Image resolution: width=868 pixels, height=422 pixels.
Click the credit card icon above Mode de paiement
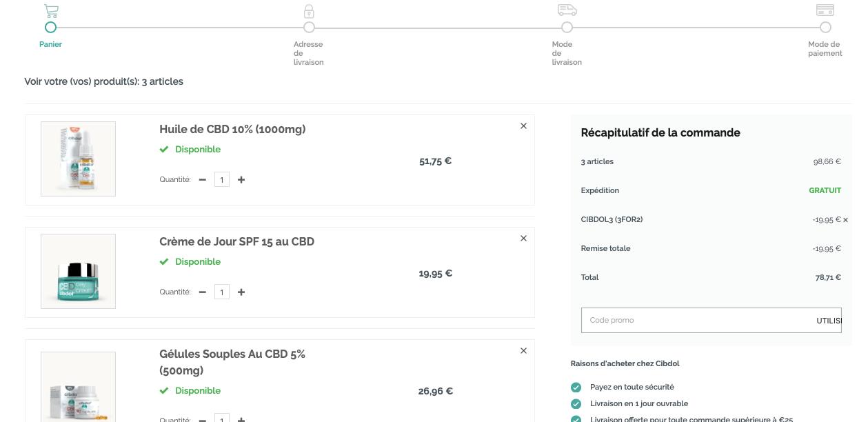pos(825,10)
